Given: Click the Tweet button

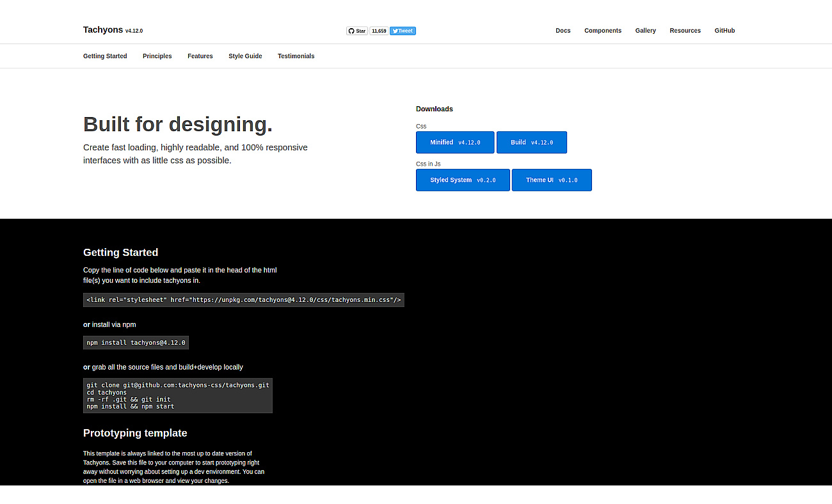Looking at the screenshot, I should [x=403, y=31].
